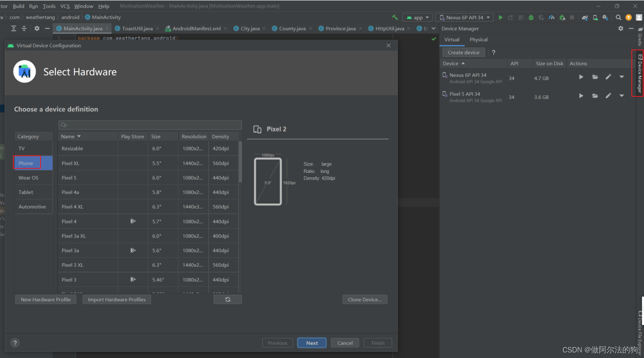Edit Pixel 5 API 34 device
The image size is (644, 358).
pos(608,96)
